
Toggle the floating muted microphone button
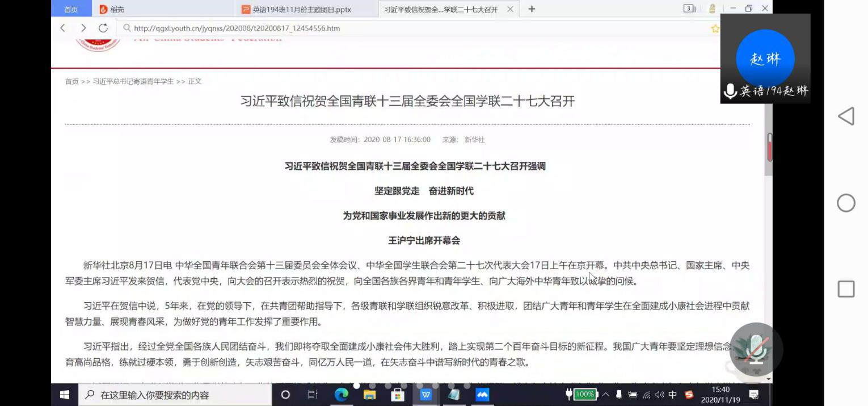point(756,349)
